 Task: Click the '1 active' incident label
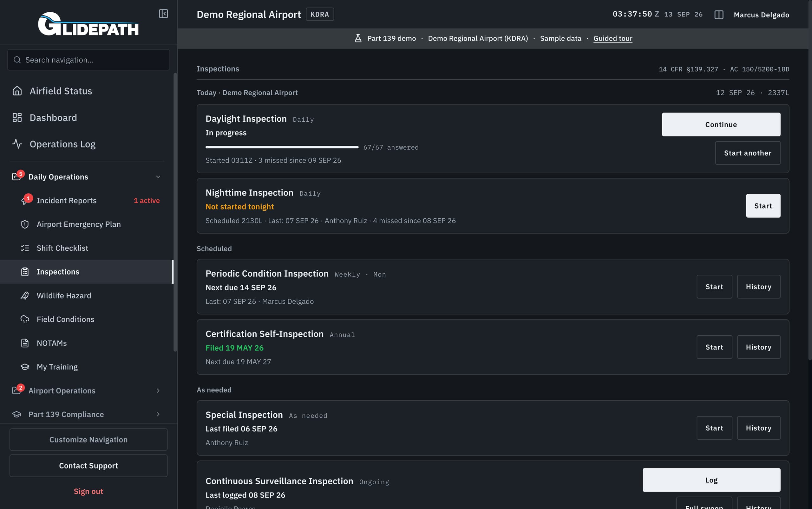pyautogui.click(x=147, y=200)
